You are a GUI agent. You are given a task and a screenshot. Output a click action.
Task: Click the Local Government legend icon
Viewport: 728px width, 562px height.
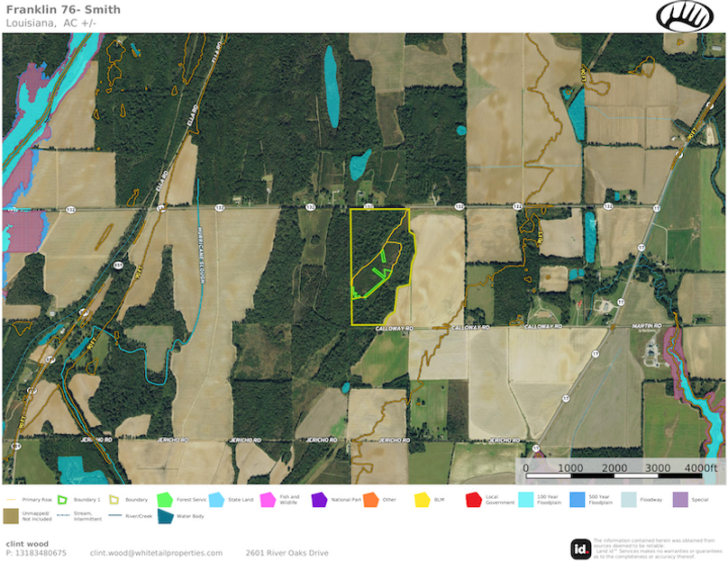pyautogui.click(x=472, y=498)
